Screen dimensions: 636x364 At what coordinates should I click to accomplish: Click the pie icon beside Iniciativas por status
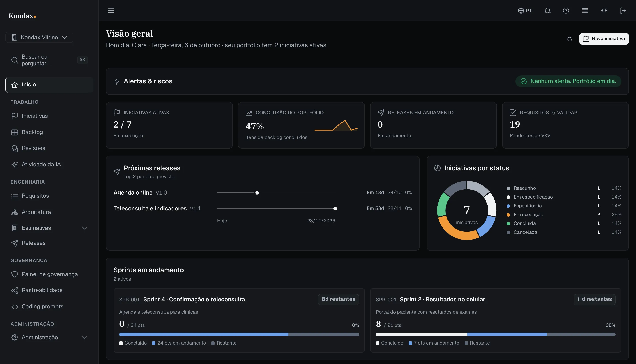tap(437, 168)
